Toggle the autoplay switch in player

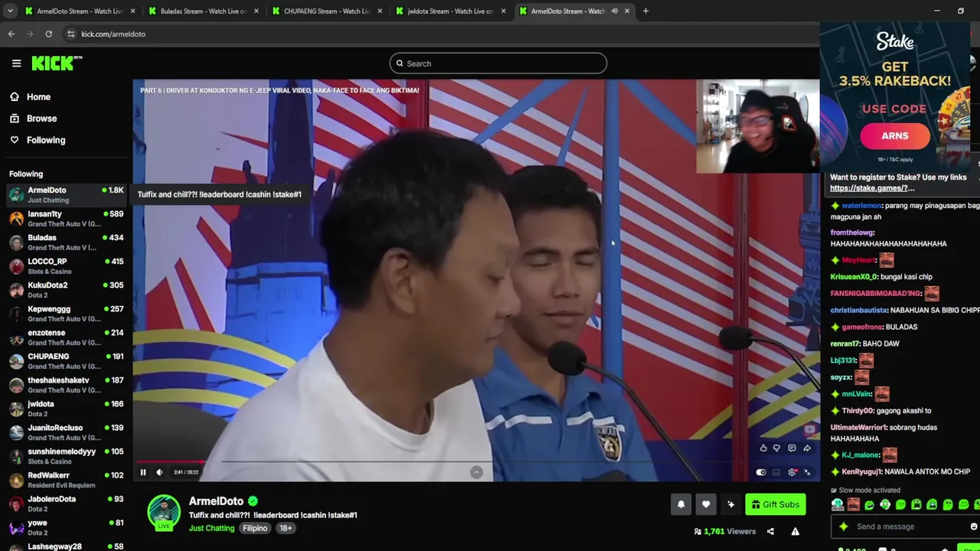pos(761,472)
